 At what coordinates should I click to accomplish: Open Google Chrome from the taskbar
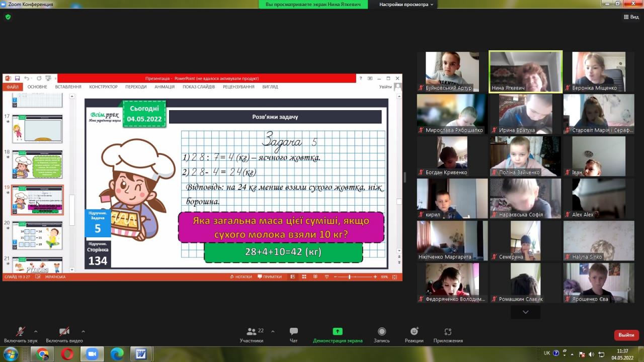[x=42, y=354]
